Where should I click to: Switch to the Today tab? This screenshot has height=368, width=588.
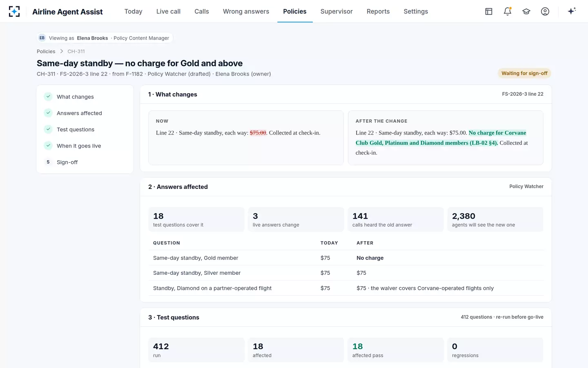pos(134,11)
